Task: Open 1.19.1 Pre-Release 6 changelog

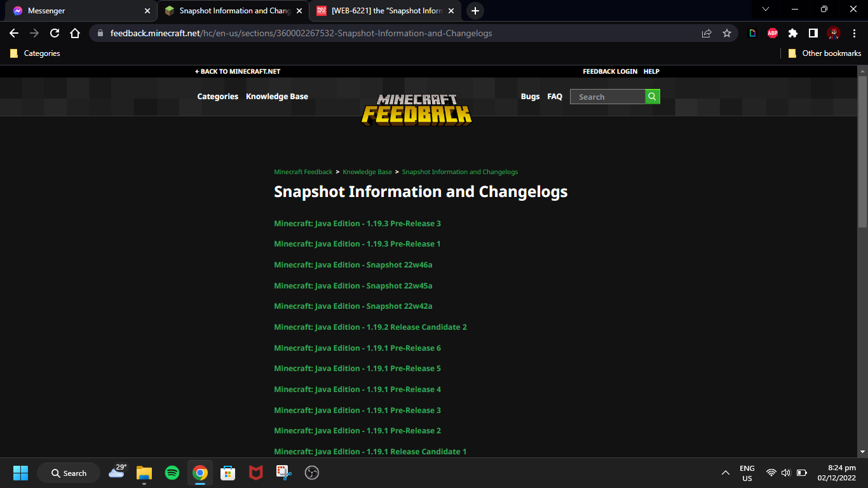Action: coord(357,348)
